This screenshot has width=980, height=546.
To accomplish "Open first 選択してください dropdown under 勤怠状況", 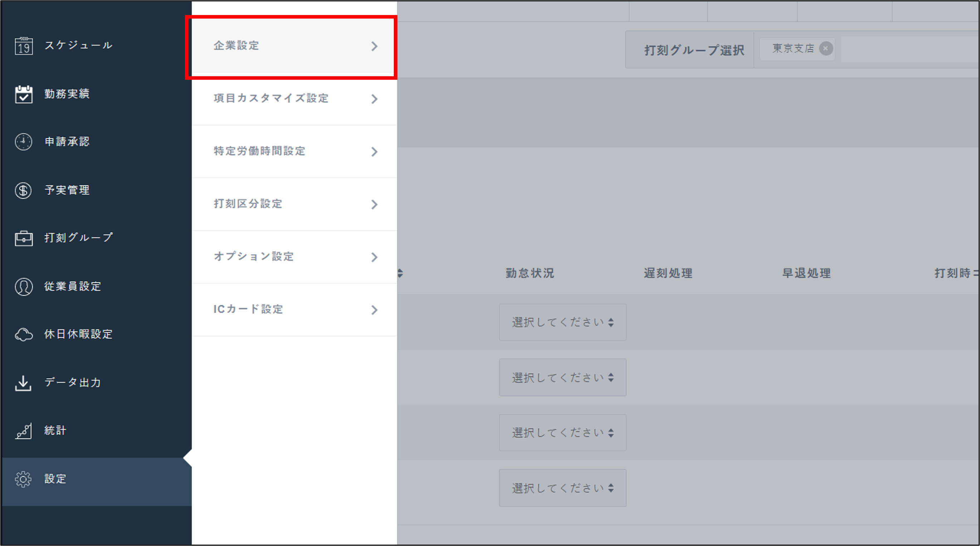I will (x=562, y=322).
